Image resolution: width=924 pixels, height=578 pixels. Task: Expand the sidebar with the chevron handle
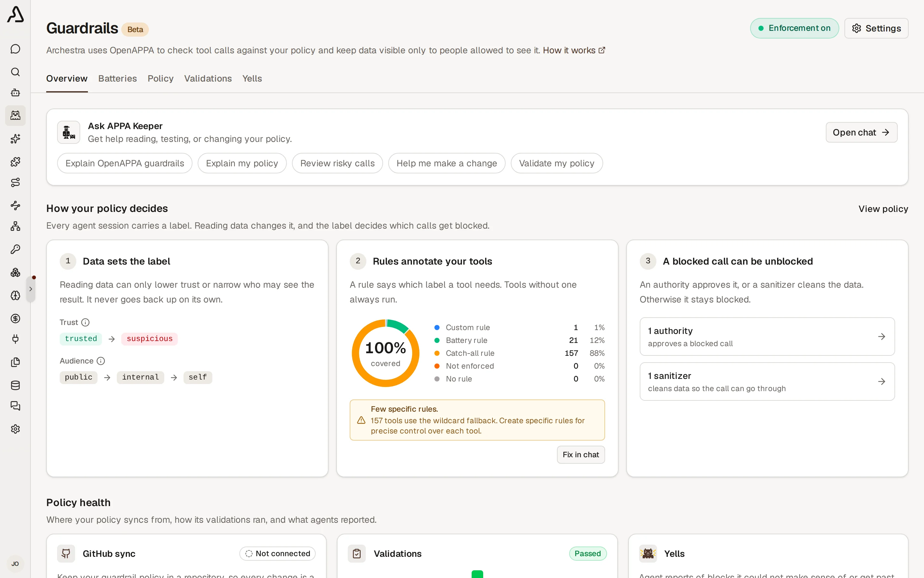pos(30,289)
